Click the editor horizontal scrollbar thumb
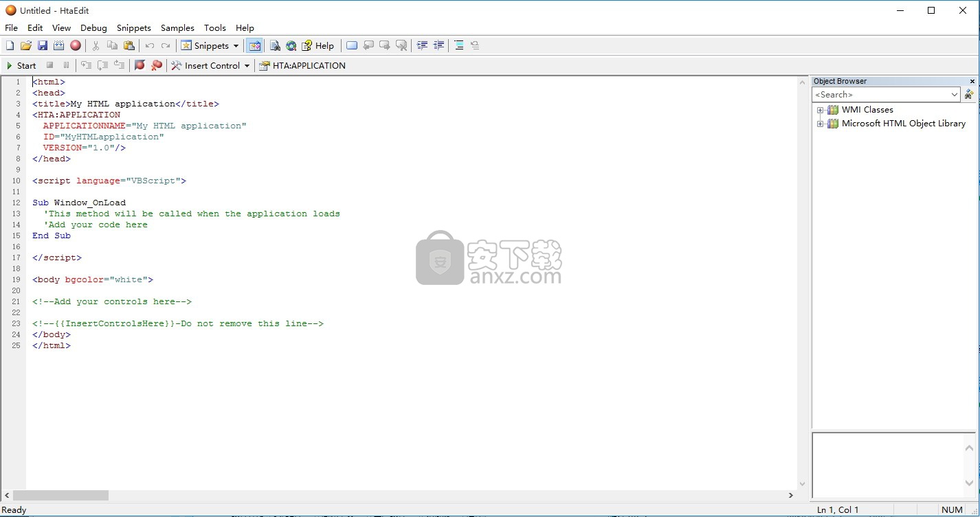Viewport: 980px width, 517px height. coord(60,495)
